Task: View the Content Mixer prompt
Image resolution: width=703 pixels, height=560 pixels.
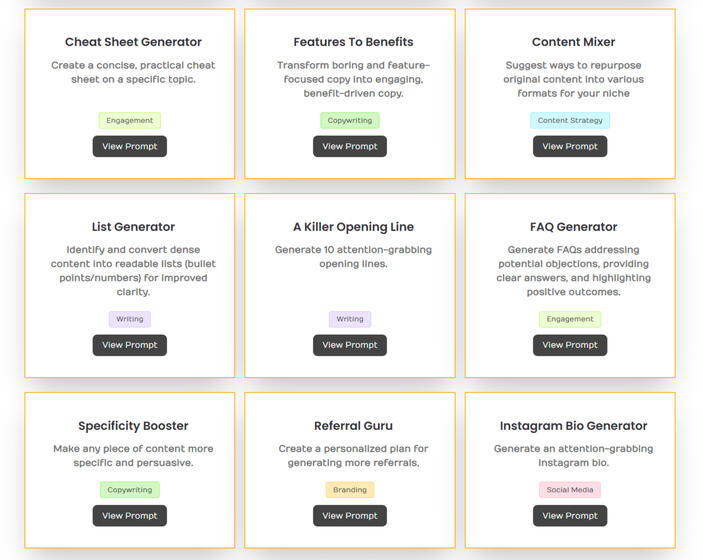Action: (570, 146)
